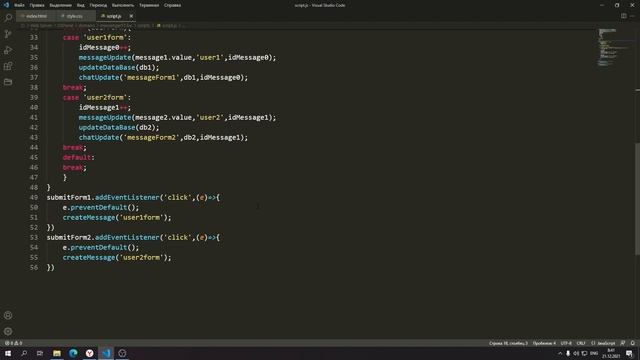This screenshot has height=360, width=640.
Task: Open the Search view in activity bar
Action: (x=8, y=18)
